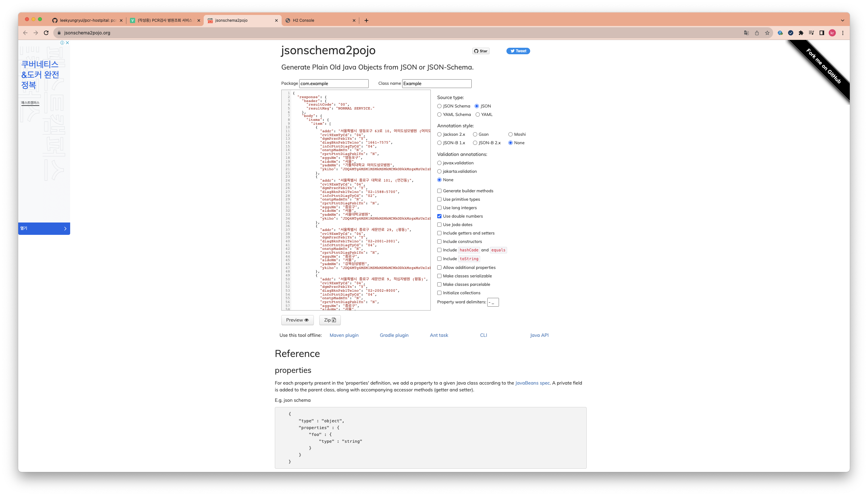Open a new tab with plus icon

click(x=366, y=20)
